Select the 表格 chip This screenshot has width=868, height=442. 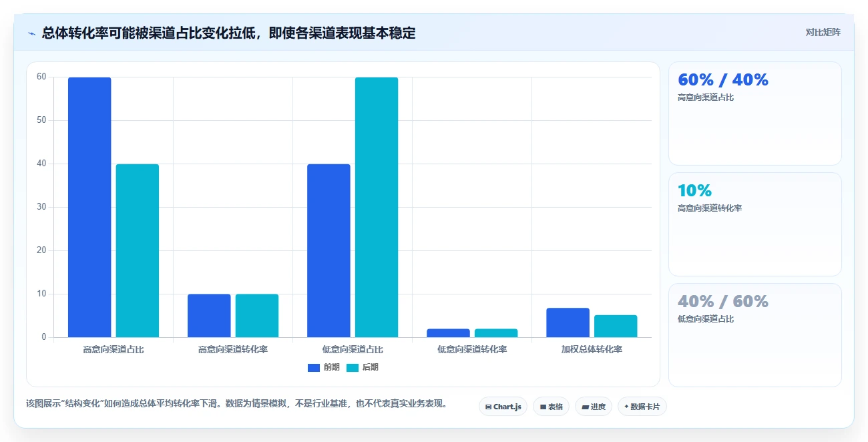551,407
